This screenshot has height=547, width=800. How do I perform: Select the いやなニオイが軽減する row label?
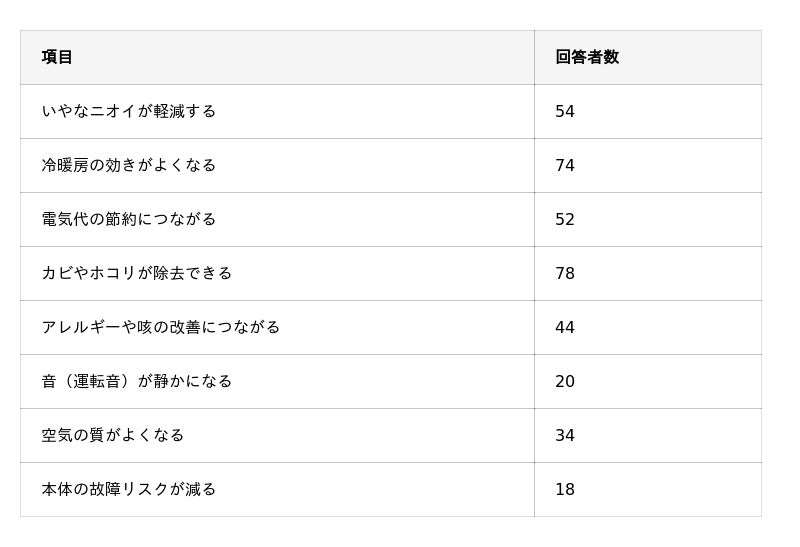(129, 111)
